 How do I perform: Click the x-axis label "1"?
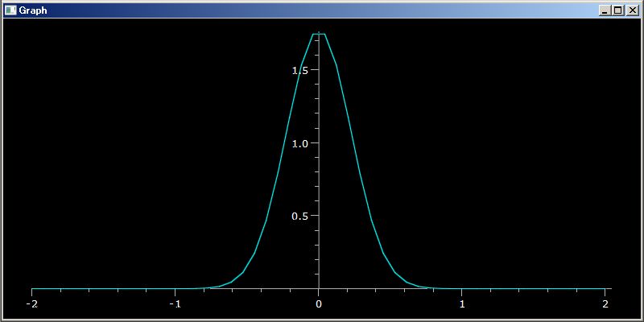(x=462, y=304)
